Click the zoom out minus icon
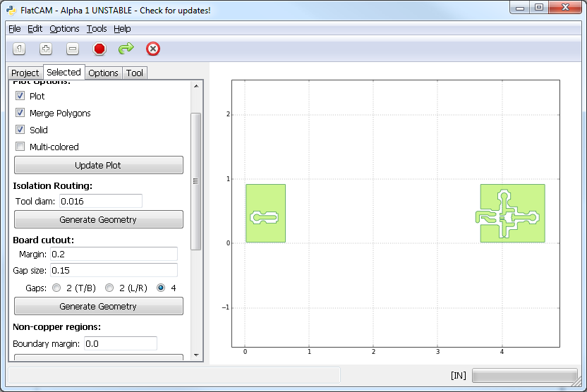 73,49
